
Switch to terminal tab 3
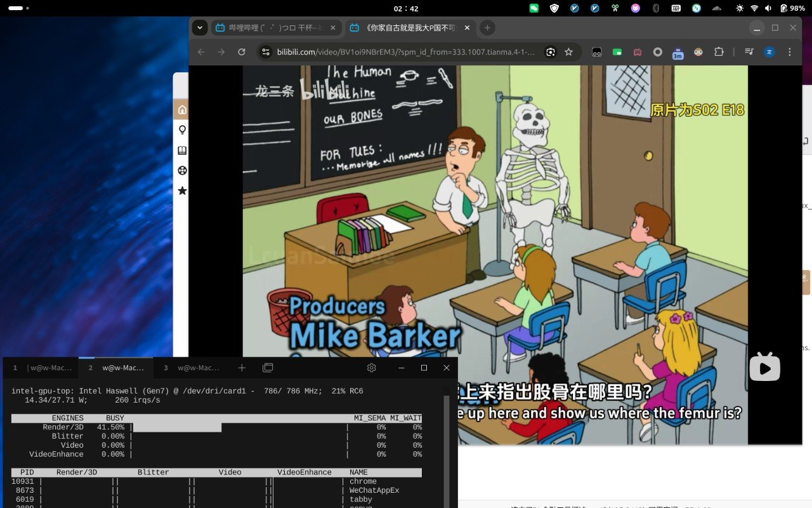[192, 368]
